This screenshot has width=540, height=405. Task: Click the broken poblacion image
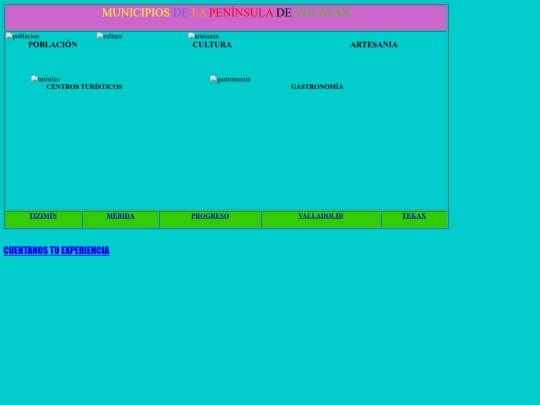(23, 36)
